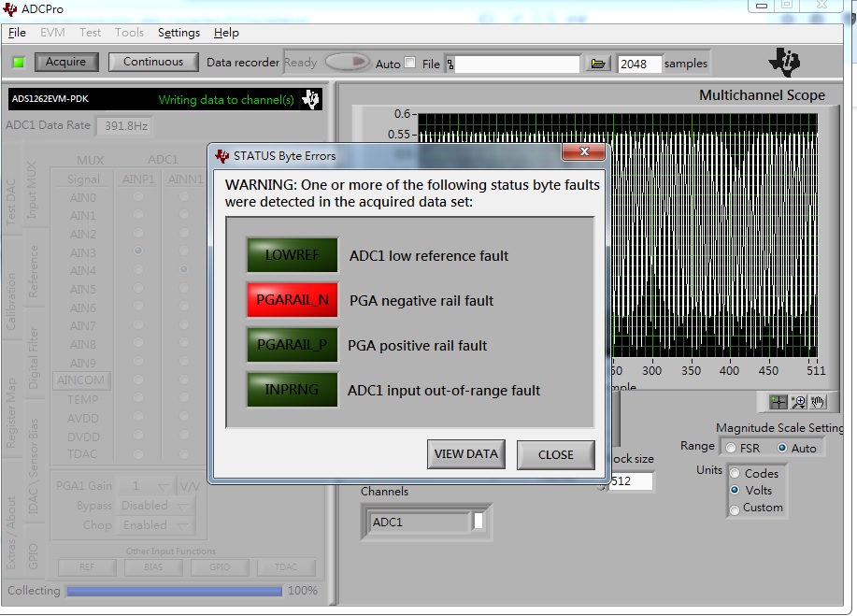
Task: Select the zoom graph tool
Action: tap(798, 402)
